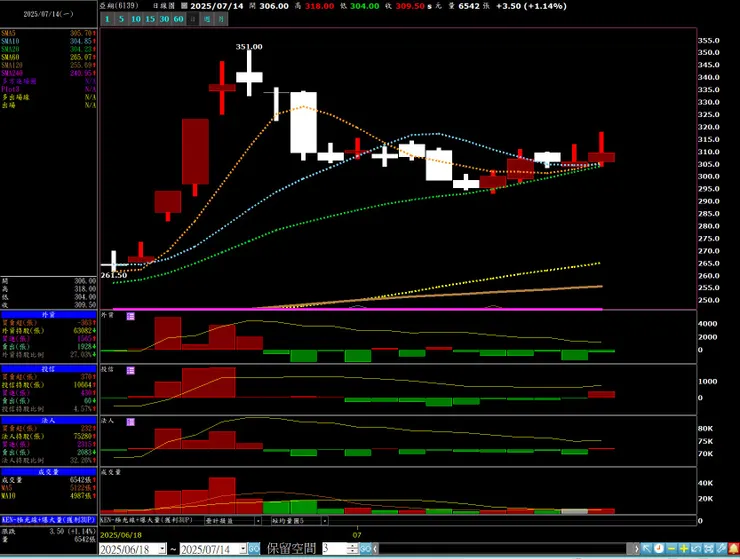The width and height of the screenshot is (740, 559).
Task: Switch to the 1-minute timeframe
Action: [107, 19]
